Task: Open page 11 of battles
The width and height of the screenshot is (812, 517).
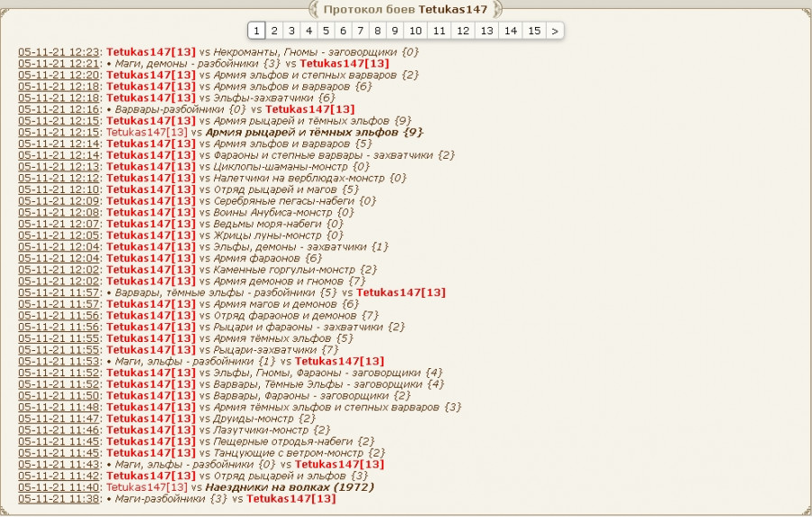Action: [439, 31]
